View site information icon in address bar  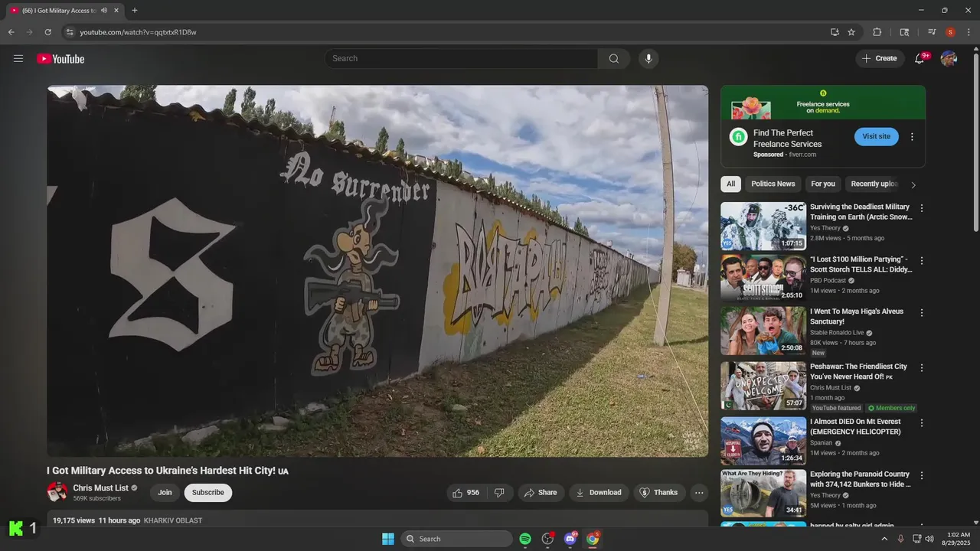70,32
